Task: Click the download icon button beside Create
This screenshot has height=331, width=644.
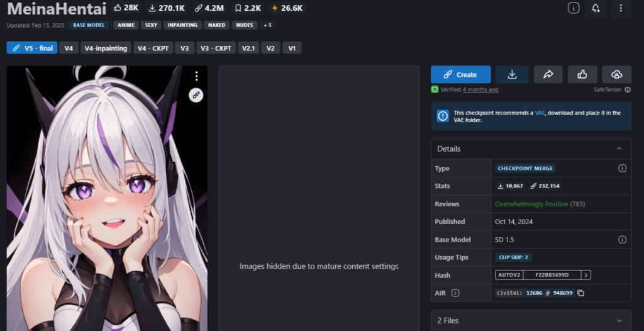Action: 512,74
